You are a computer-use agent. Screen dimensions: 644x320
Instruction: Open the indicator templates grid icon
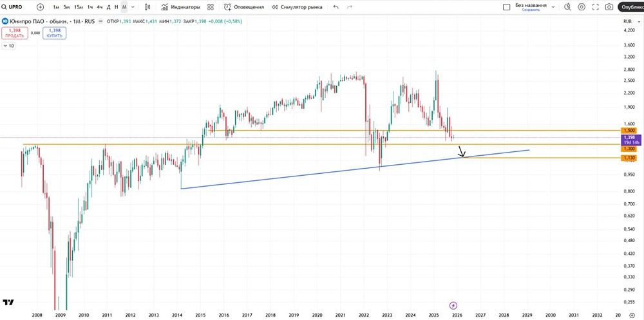211,7
